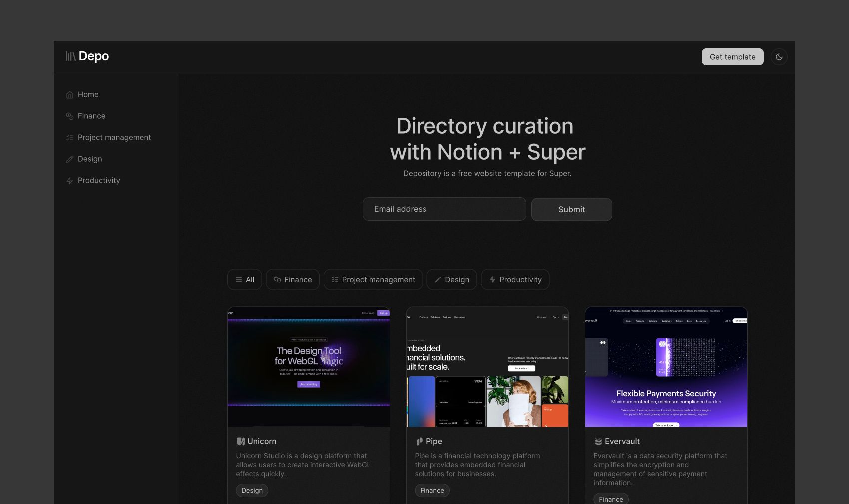Viewport: 849px width, 504px height.
Task: Open Project management in the sidebar
Action: (x=114, y=137)
